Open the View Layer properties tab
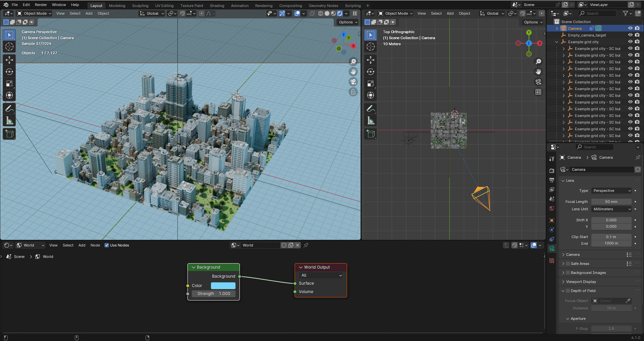This screenshot has height=341, width=644. 552,190
